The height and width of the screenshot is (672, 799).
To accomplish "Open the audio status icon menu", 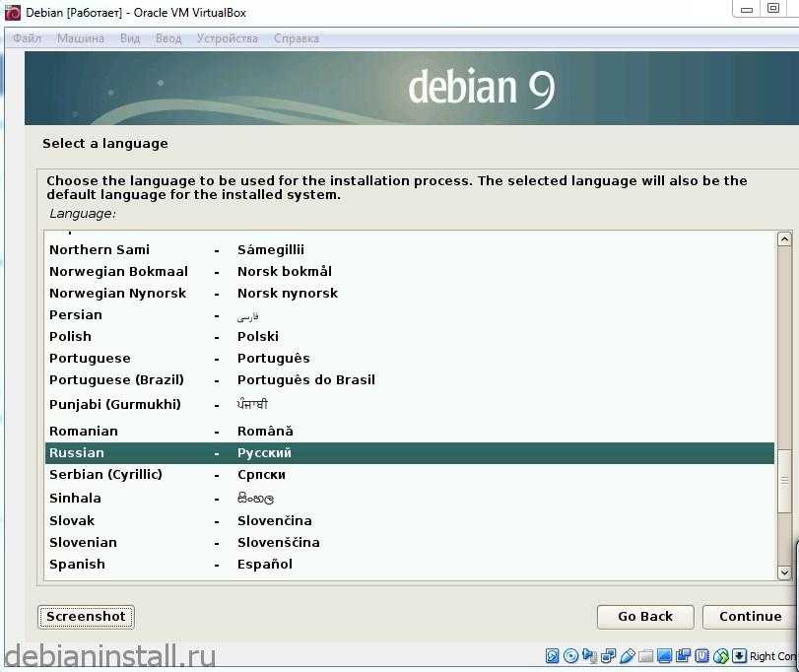I will point(590,656).
